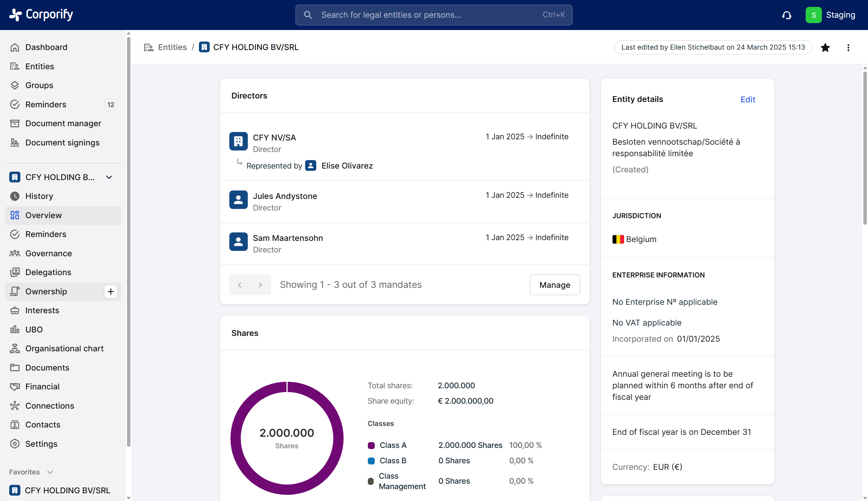Click the plus icon beside Ownership
Viewport: 868px width, 501px height.
(x=110, y=291)
